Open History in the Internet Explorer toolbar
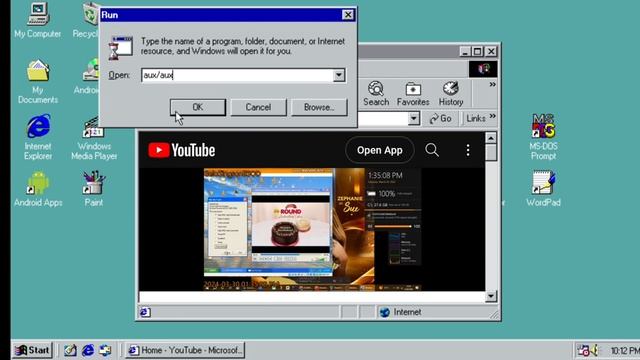 (451, 94)
